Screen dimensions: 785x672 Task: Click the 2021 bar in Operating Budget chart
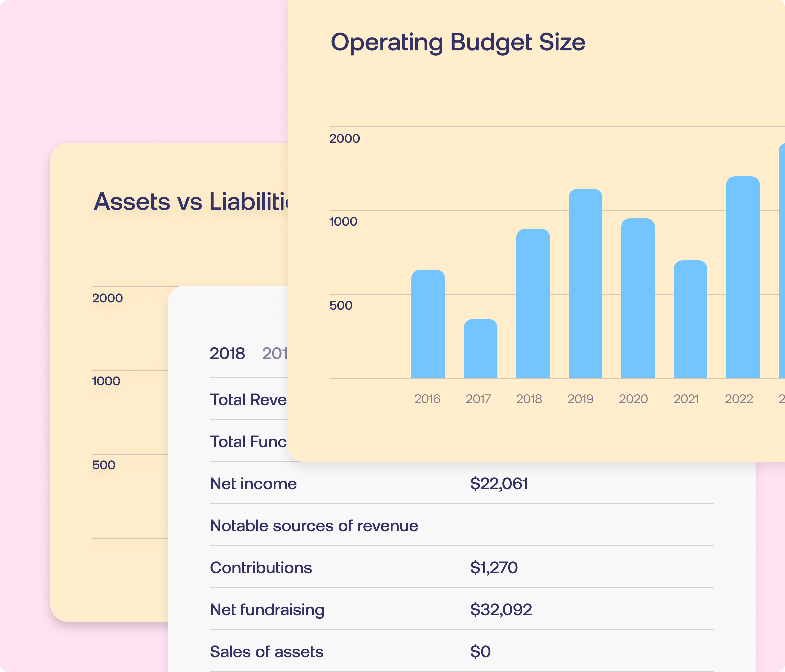coord(690,319)
